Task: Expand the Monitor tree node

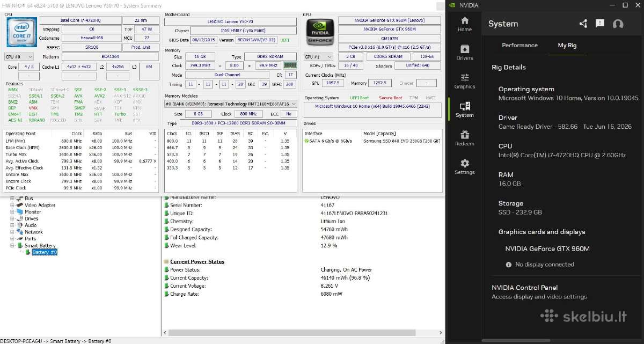Action: [12, 212]
